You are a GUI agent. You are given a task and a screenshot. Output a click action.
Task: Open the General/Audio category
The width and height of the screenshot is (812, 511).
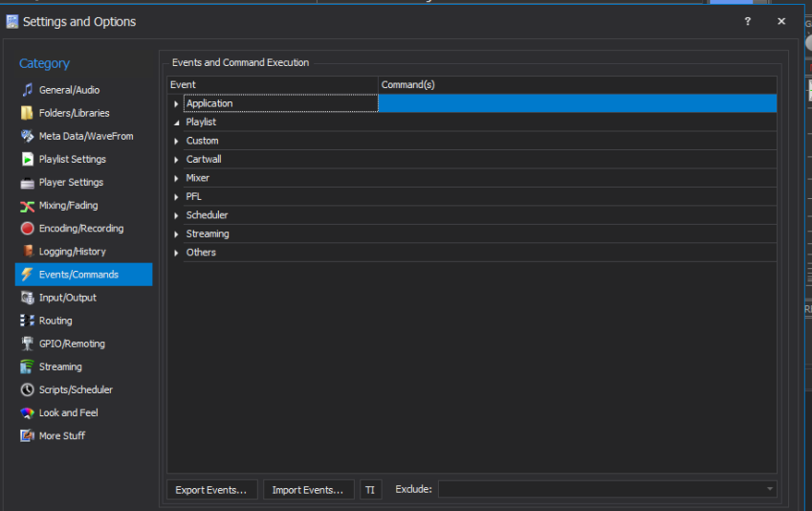pyautogui.click(x=70, y=90)
